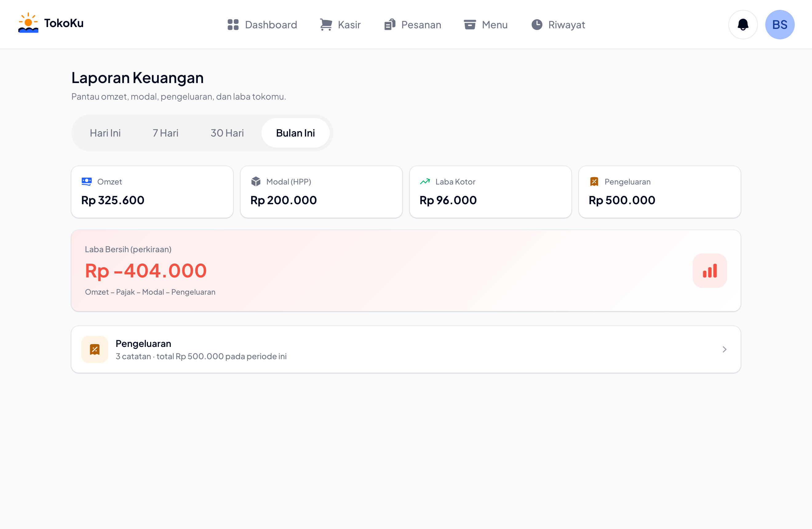Navigate to the Menu page
This screenshot has width=812, height=529.
(485, 25)
